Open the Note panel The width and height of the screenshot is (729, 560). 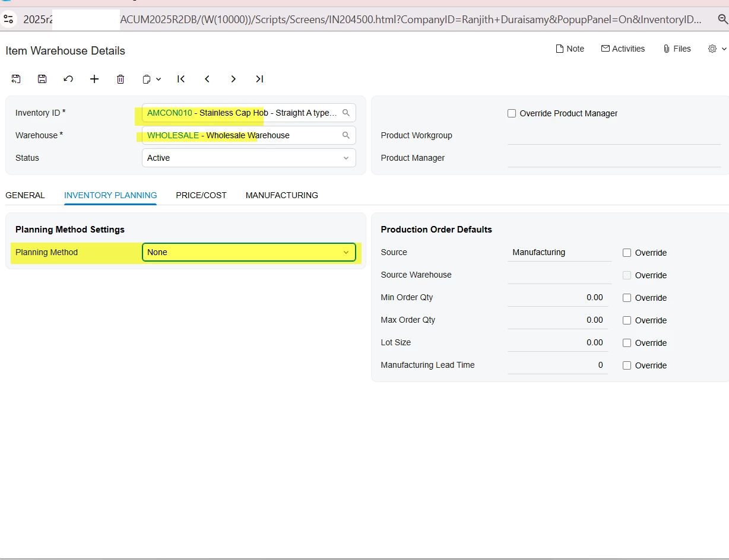tap(569, 49)
